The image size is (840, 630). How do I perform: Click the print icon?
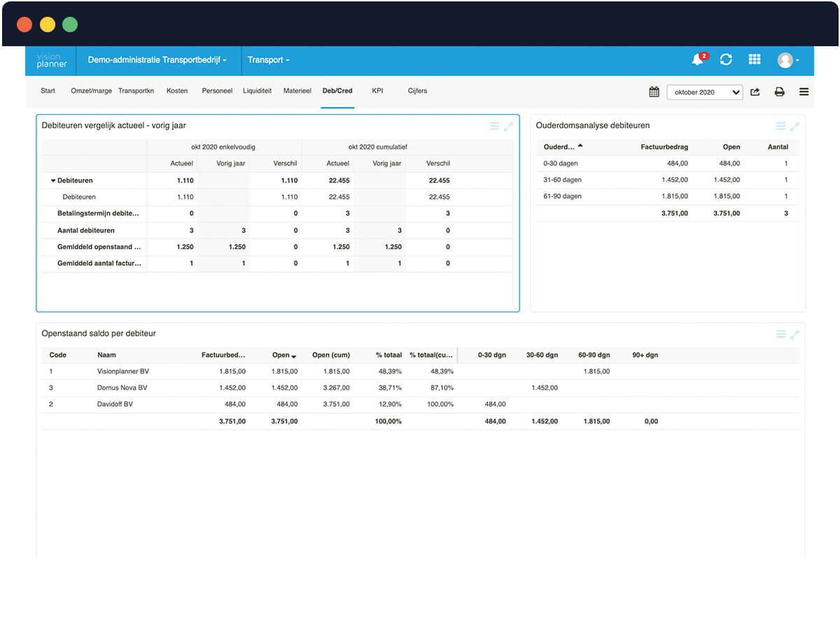(779, 92)
